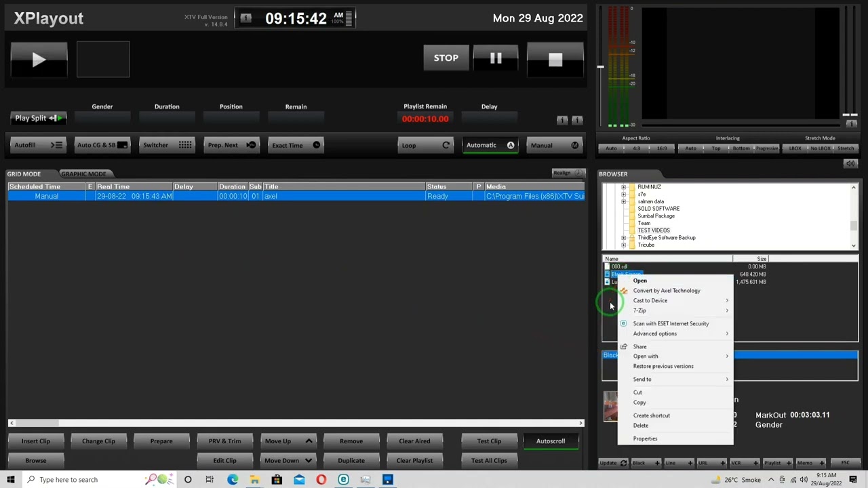Viewport: 868px width, 488px height.
Task: Set stretch mode to No LBOX
Action: (x=820, y=148)
